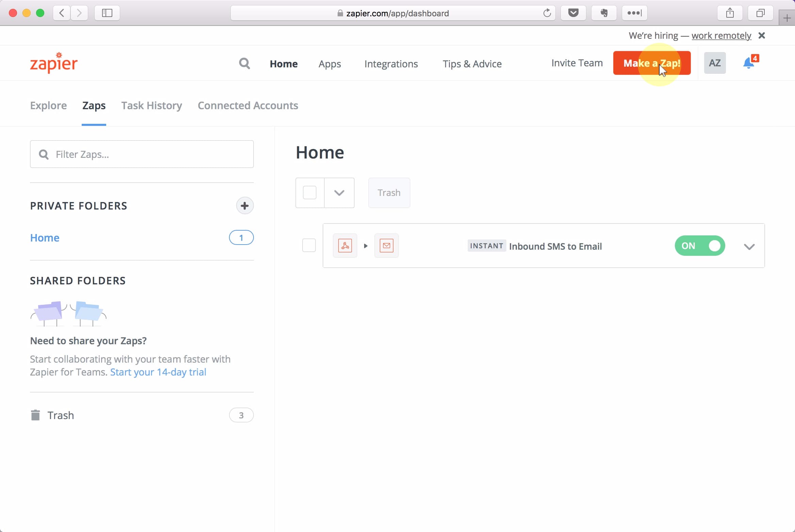The height and width of the screenshot is (532, 795).
Task: Click the Make a Zap! button
Action: pos(652,63)
